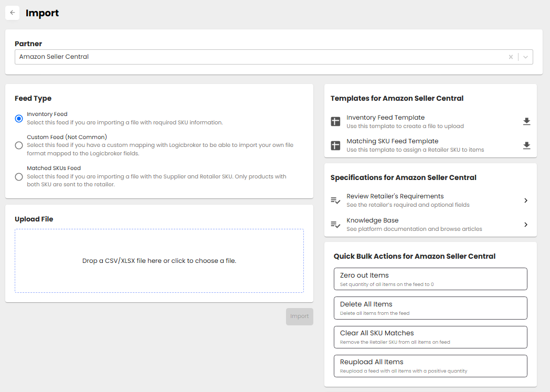Click the Review Retailer's Requirements checklist icon
This screenshot has height=392, width=550.
pos(336,200)
